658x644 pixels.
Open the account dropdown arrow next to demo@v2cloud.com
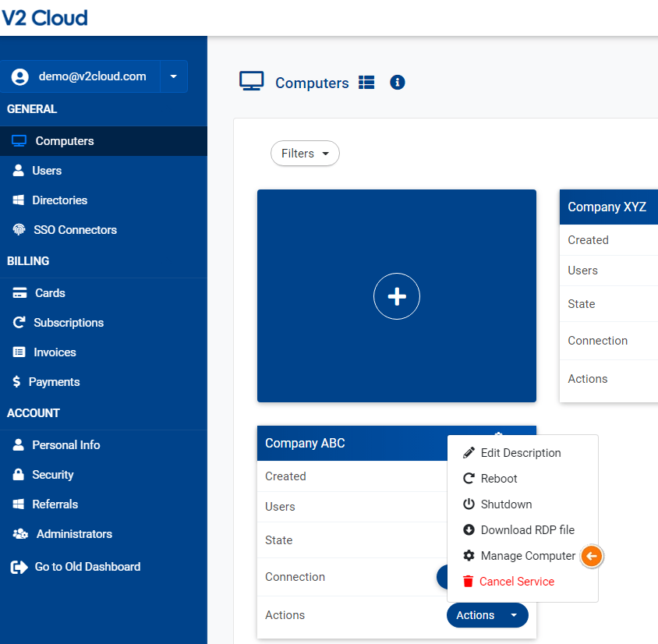coord(173,76)
